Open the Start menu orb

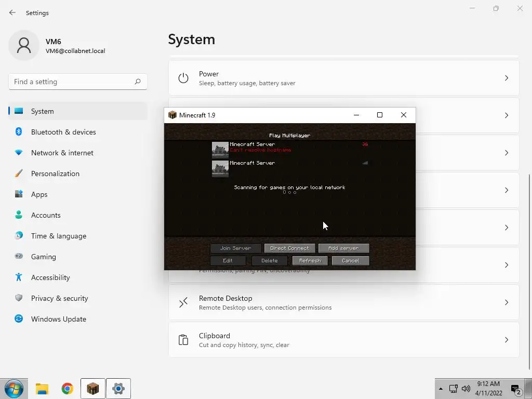[14, 389]
